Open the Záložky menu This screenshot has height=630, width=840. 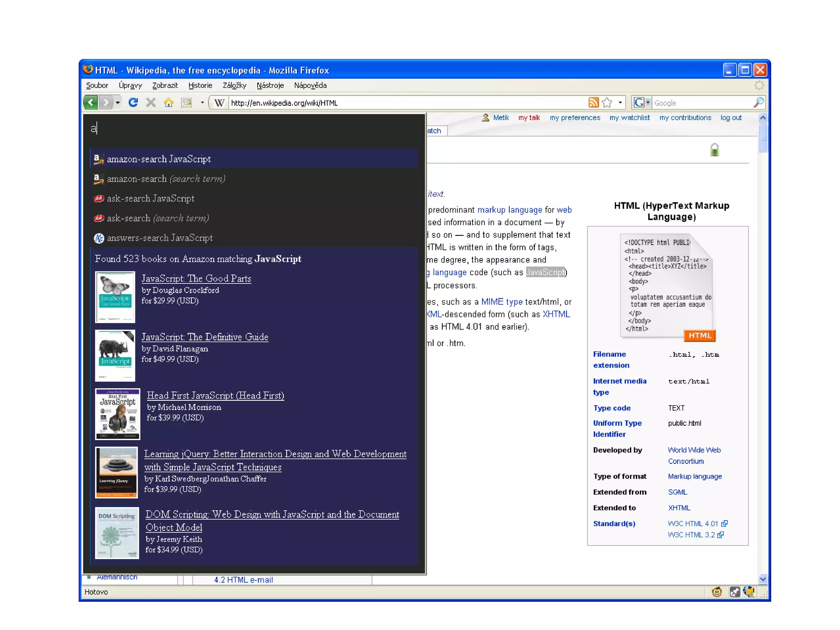click(x=234, y=85)
